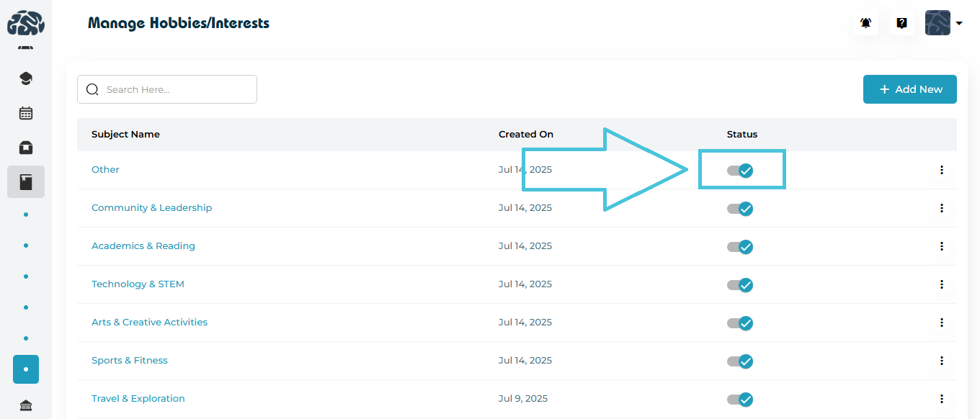Click the Add New button

909,89
